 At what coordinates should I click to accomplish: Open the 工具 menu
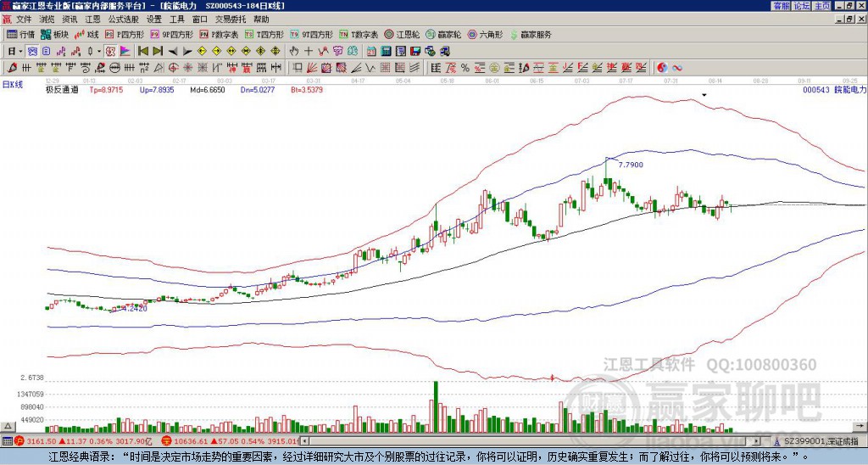coord(176,20)
